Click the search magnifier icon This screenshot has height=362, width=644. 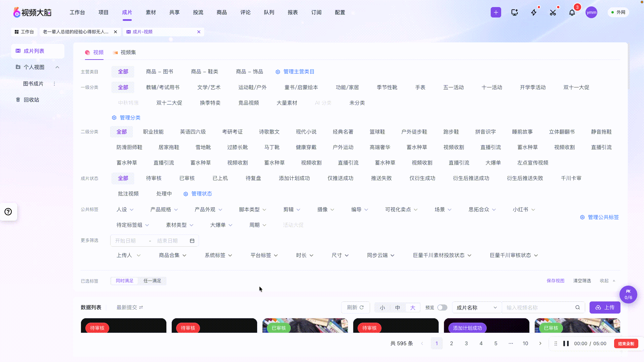coord(577,307)
